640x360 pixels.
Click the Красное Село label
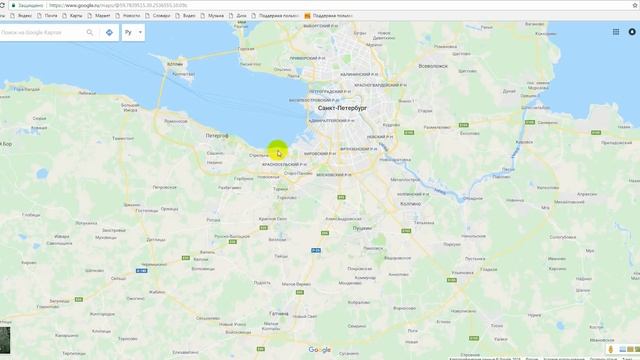point(273,219)
